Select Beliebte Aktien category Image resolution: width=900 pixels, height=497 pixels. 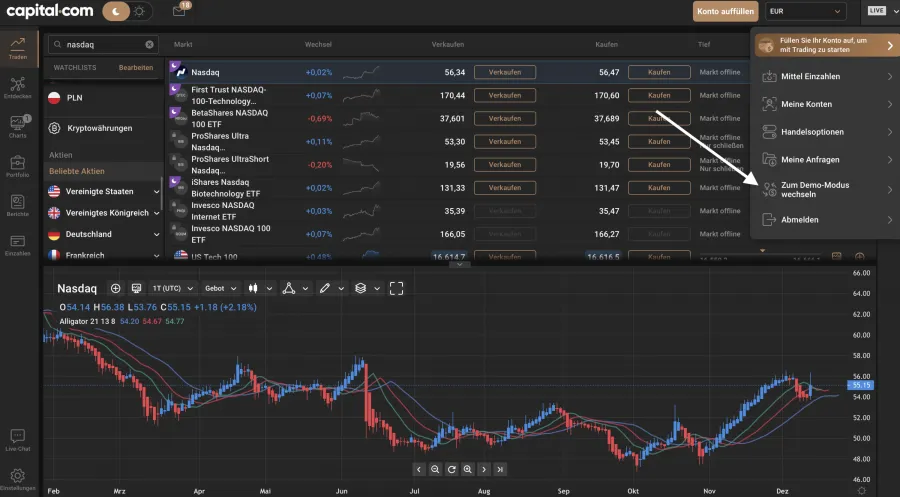103,171
